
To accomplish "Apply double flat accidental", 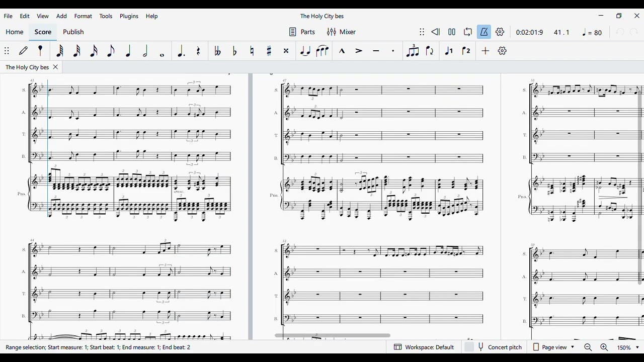I will point(217,51).
